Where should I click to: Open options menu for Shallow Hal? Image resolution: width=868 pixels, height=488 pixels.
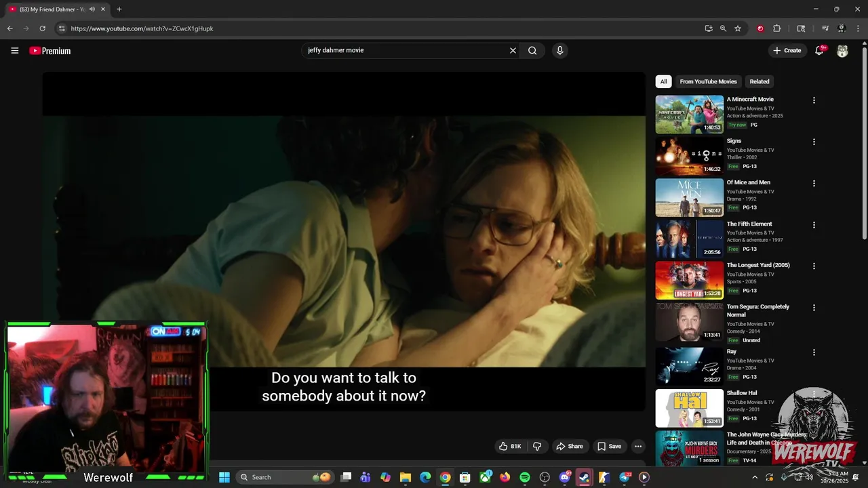[x=814, y=394]
